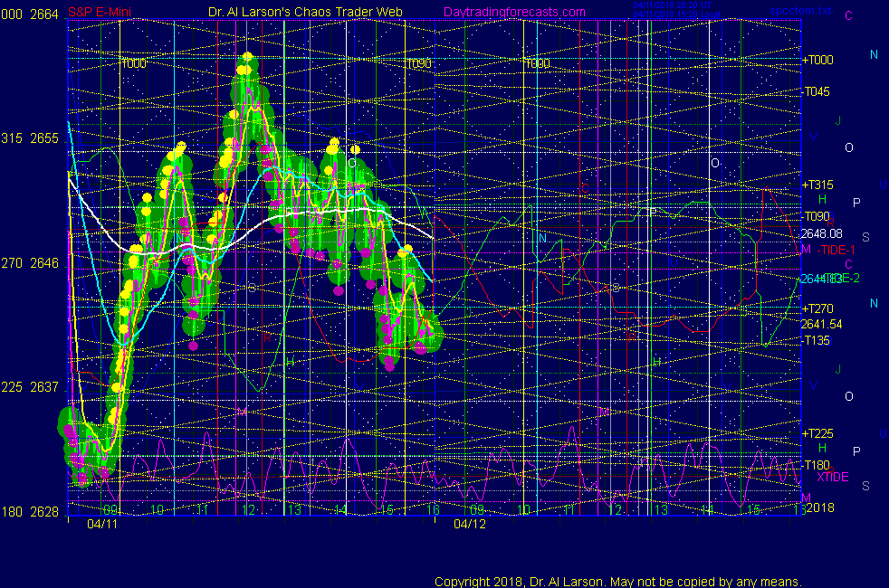Click the "Daytradingforecasts.com" text
Screen dimensions: 889x588
[514, 12]
